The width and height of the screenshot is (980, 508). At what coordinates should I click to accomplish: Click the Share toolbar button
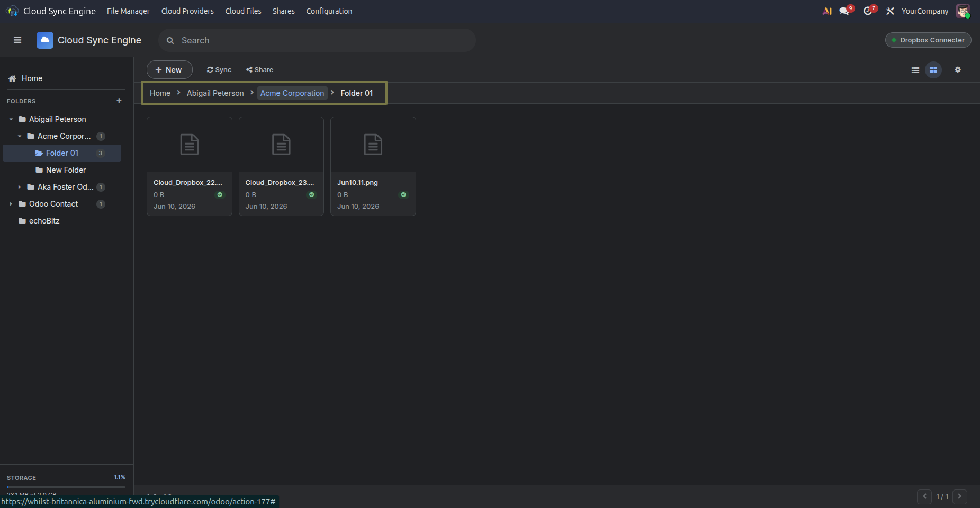click(260, 70)
